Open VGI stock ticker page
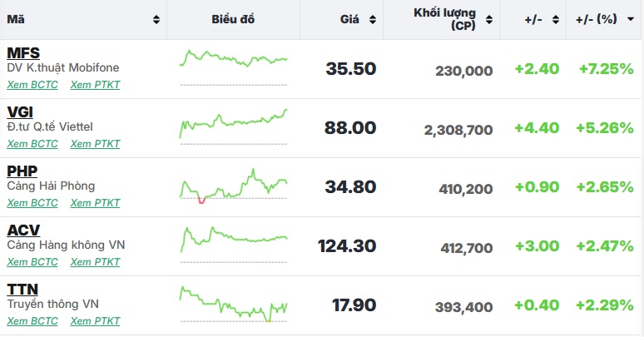The width and height of the screenshot is (644, 337). [x=20, y=112]
